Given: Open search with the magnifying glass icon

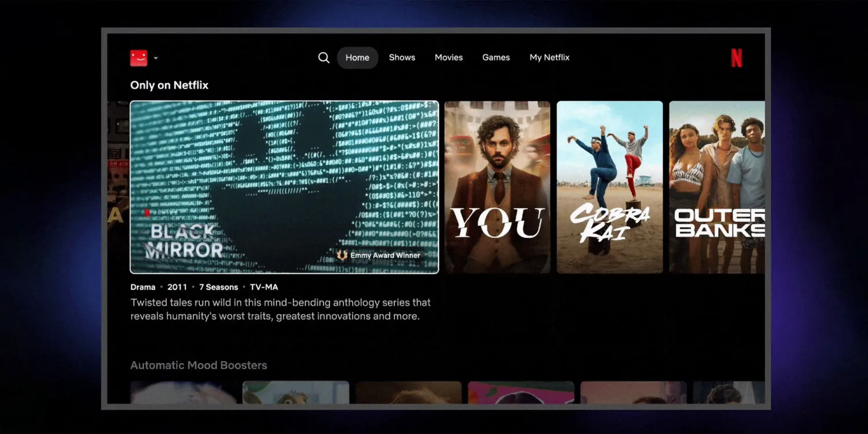Looking at the screenshot, I should (x=323, y=58).
